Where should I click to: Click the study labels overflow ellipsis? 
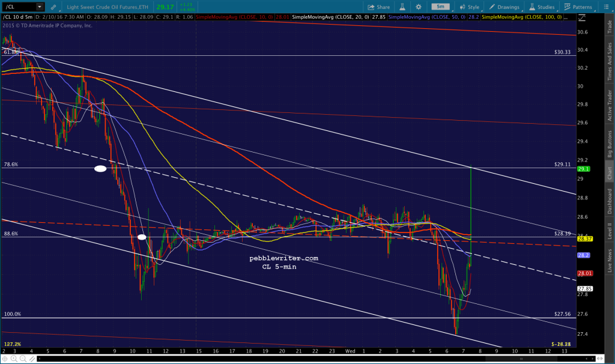pos(566,17)
